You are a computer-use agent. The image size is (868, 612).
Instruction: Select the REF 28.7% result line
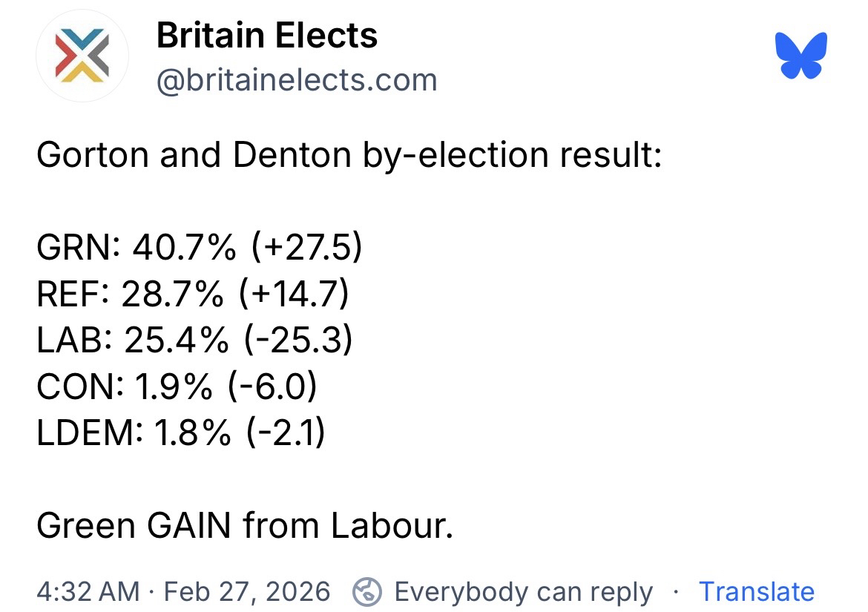(193, 295)
